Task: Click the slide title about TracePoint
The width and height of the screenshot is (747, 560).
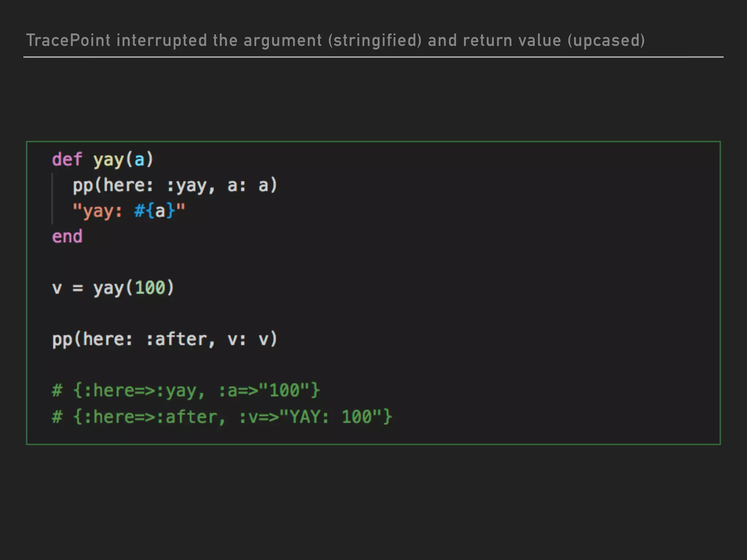Action: [x=335, y=40]
